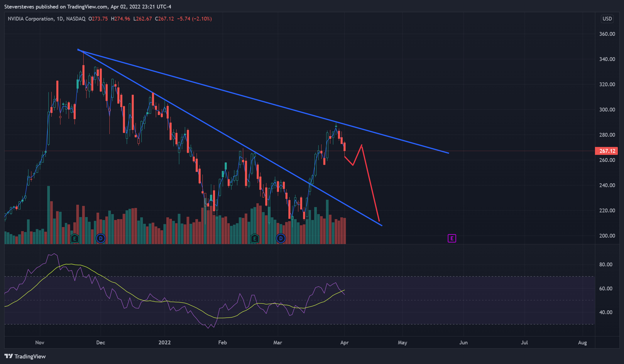
Task: Click the 200.00 price axis label
Action: pos(607,236)
